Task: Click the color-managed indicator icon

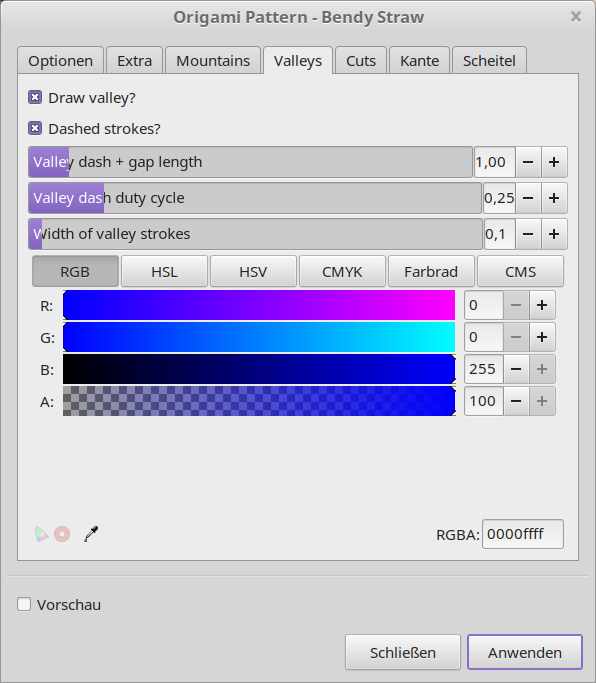Action: click(41, 534)
